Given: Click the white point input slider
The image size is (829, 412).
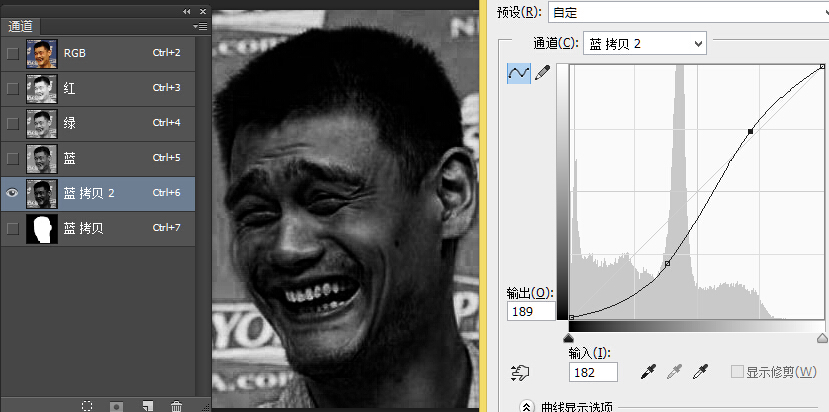Looking at the screenshot, I should pos(822,338).
